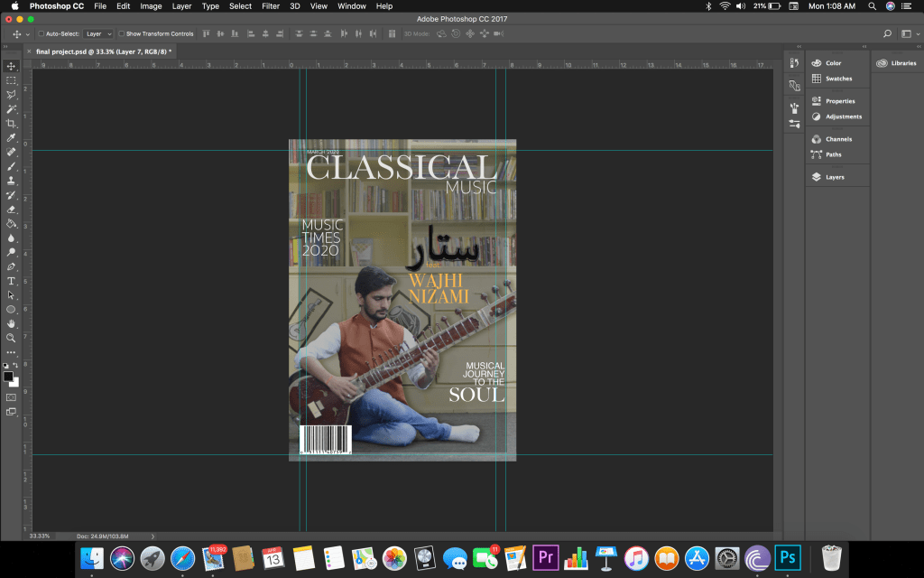Open the Filter menu
This screenshot has height=578, width=924.
[271, 6]
